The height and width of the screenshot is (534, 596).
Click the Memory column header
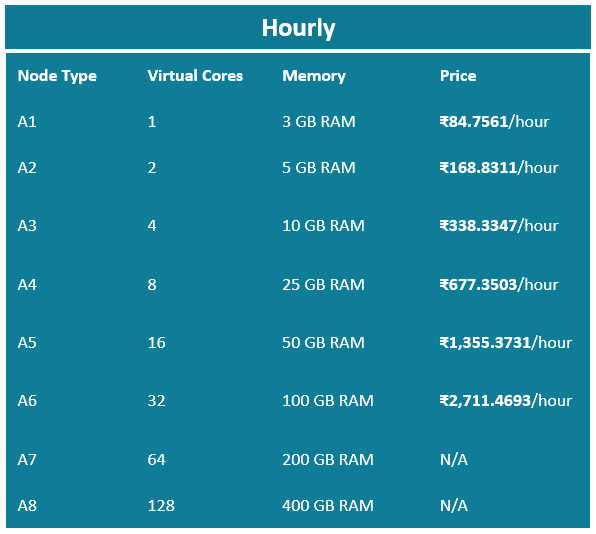[314, 76]
